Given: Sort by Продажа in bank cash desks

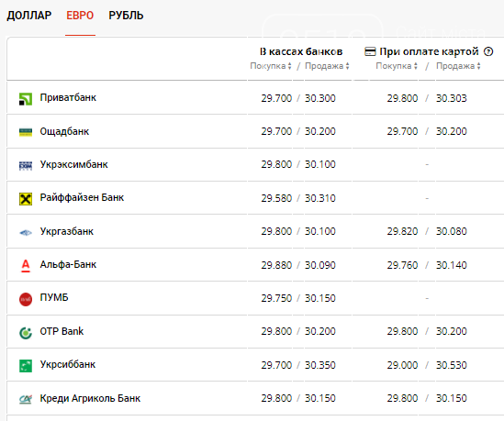Looking at the screenshot, I should (327, 66).
